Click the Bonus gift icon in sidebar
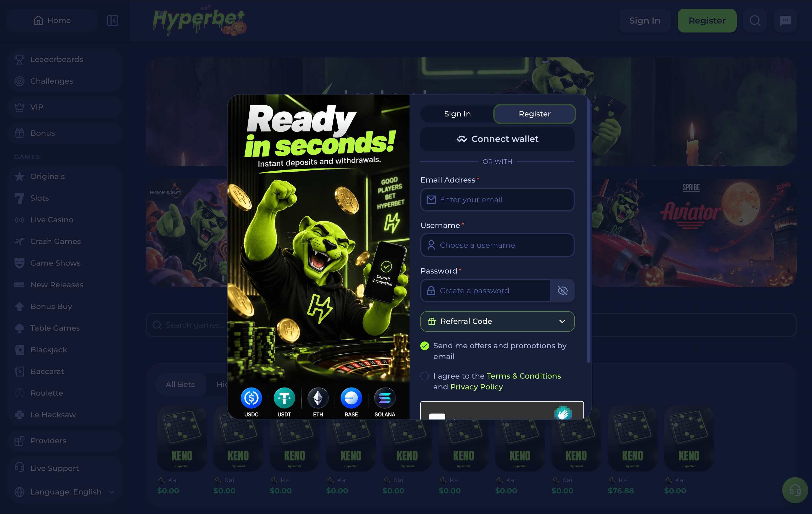 (20, 133)
